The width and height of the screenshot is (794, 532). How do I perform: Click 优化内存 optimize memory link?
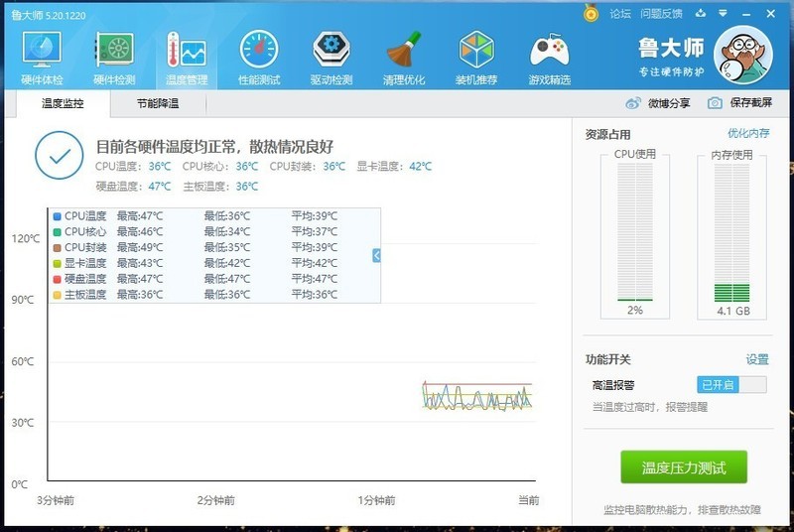click(748, 133)
